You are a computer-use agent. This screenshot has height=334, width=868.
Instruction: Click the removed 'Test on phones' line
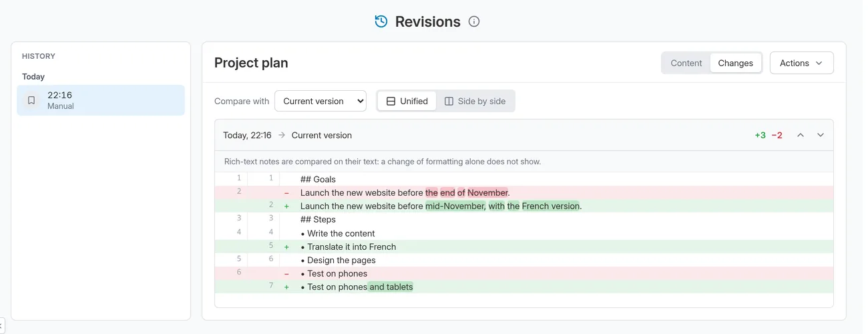coord(524,273)
